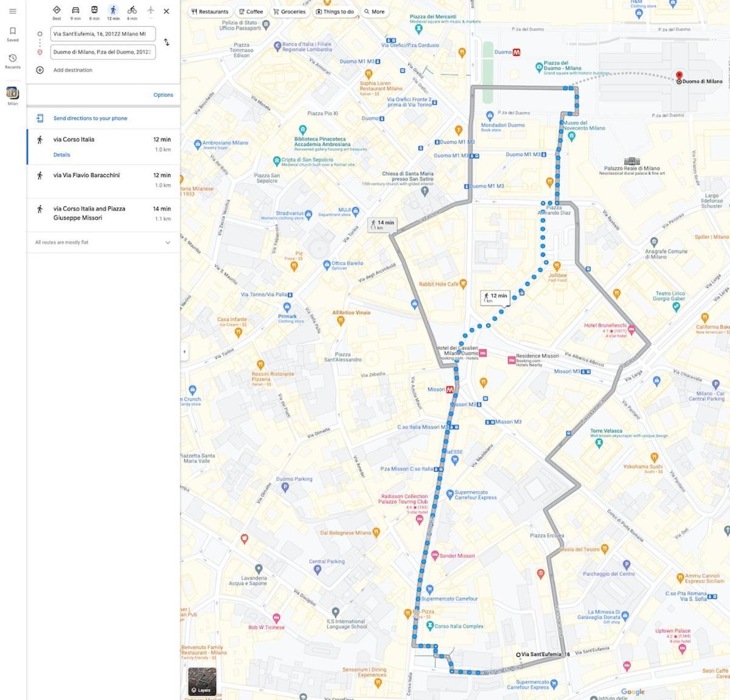Edit the Duomo di Milano destination field
The height and width of the screenshot is (700, 730).
[x=103, y=52]
